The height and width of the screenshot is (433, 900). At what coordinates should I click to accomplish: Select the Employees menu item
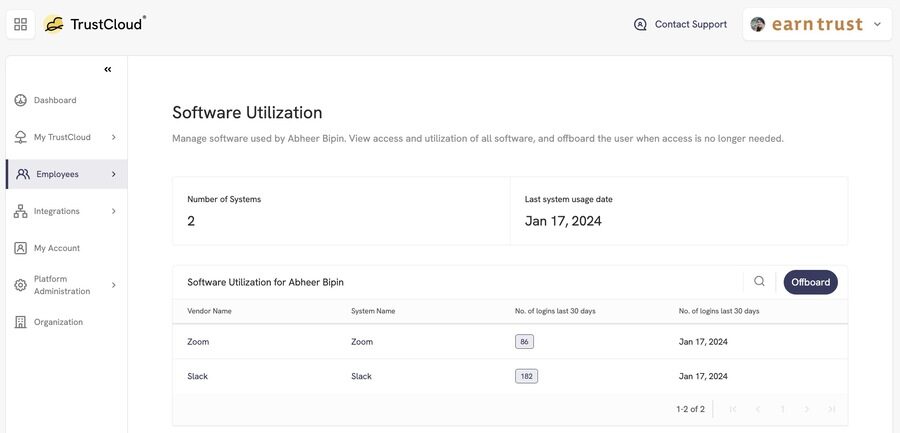click(x=67, y=174)
